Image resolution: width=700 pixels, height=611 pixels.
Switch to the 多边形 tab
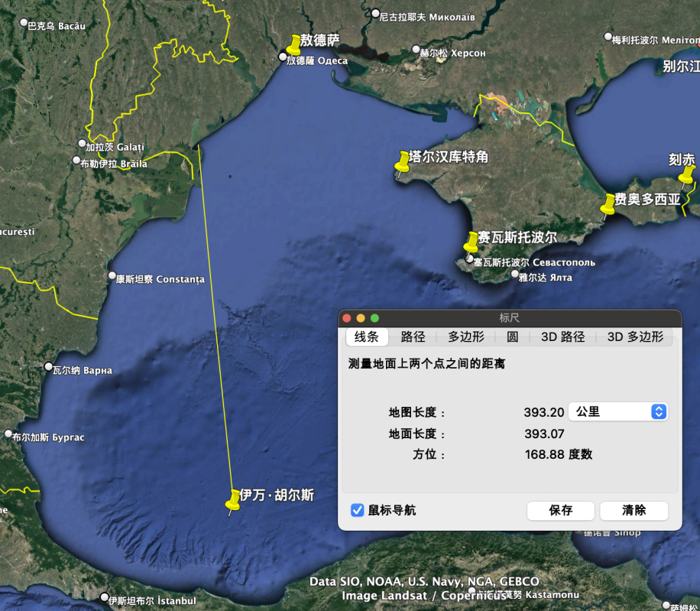466,336
